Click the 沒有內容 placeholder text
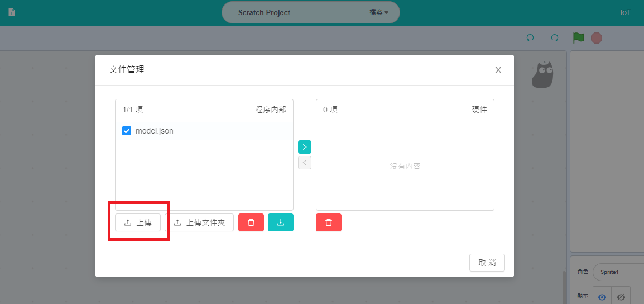The width and height of the screenshot is (644, 304). coord(405,166)
